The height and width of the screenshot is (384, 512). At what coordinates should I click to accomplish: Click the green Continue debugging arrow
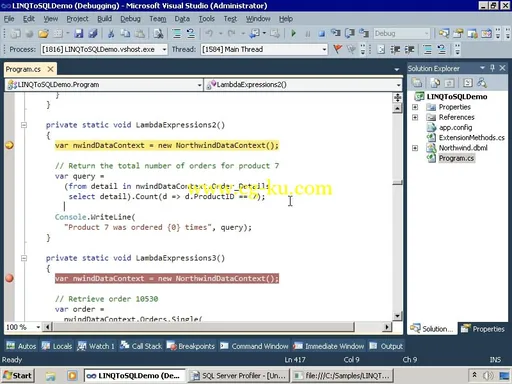click(x=293, y=33)
